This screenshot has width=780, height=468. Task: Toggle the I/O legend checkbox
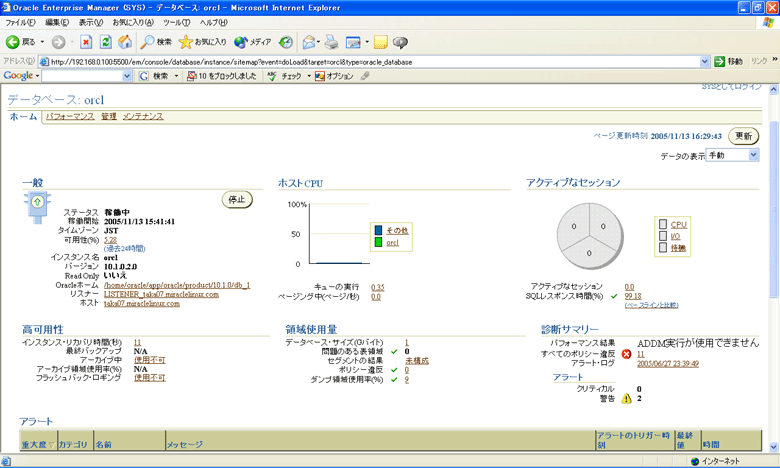click(x=663, y=236)
